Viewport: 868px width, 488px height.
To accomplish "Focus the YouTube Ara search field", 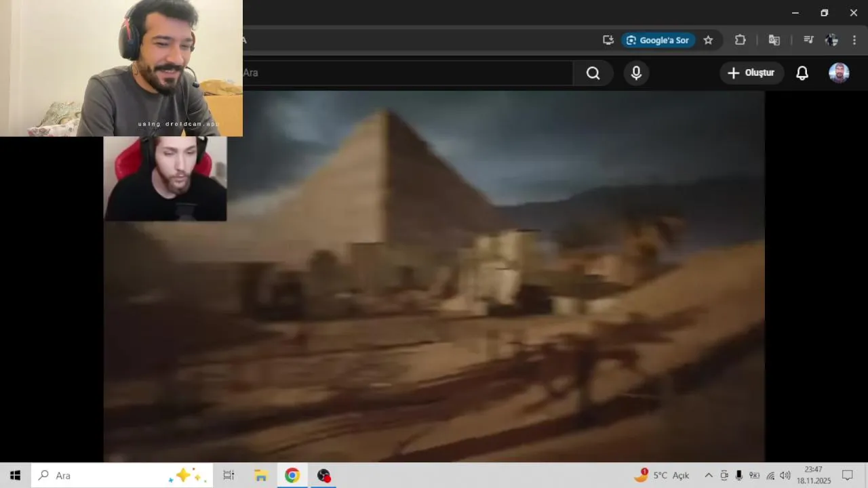I will 407,73.
